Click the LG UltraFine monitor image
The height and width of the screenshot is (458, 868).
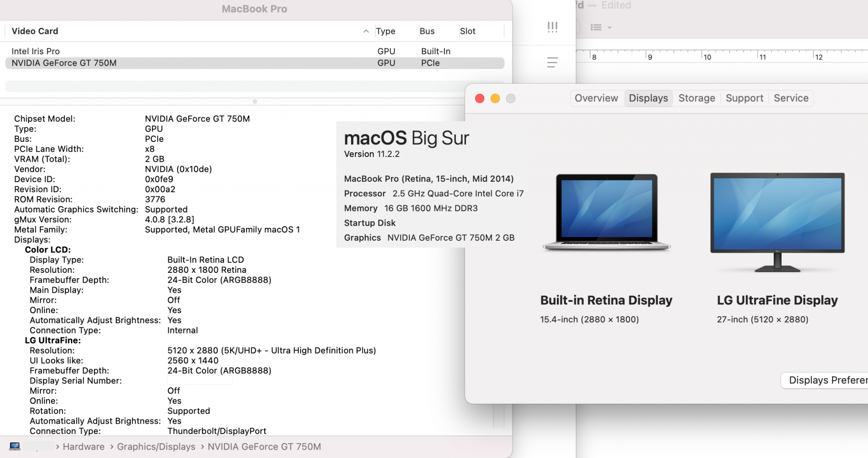pyautogui.click(x=777, y=222)
